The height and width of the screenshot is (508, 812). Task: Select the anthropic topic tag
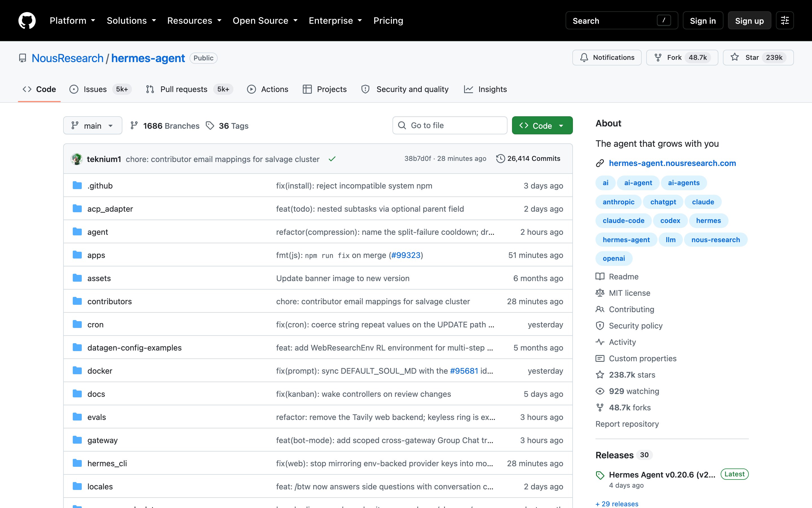[x=618, y=202]
